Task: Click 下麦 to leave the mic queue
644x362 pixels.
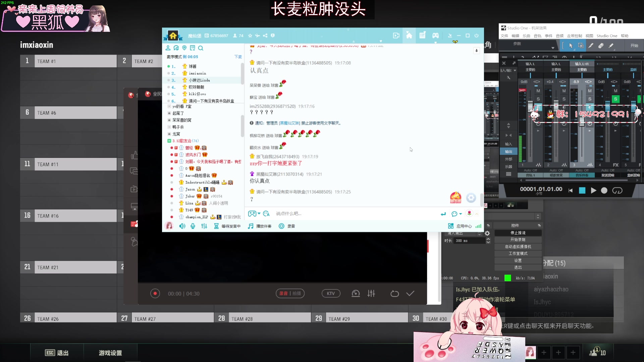Action: (238, 57)
